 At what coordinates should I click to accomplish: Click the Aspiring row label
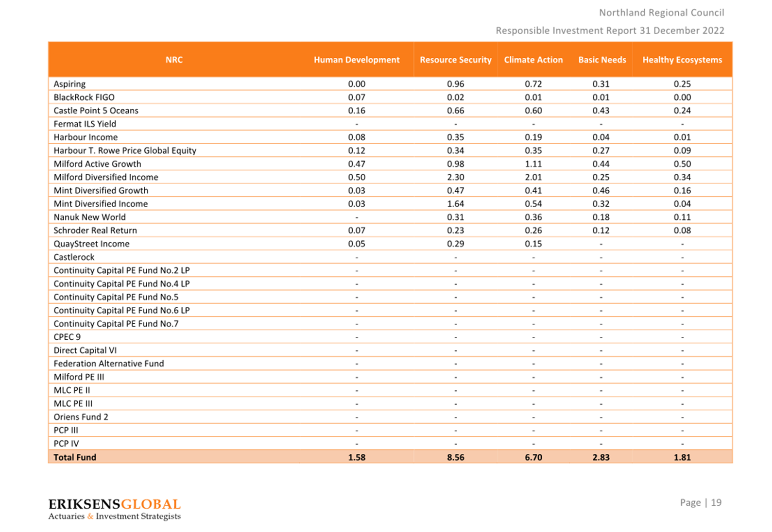point(69,84)
